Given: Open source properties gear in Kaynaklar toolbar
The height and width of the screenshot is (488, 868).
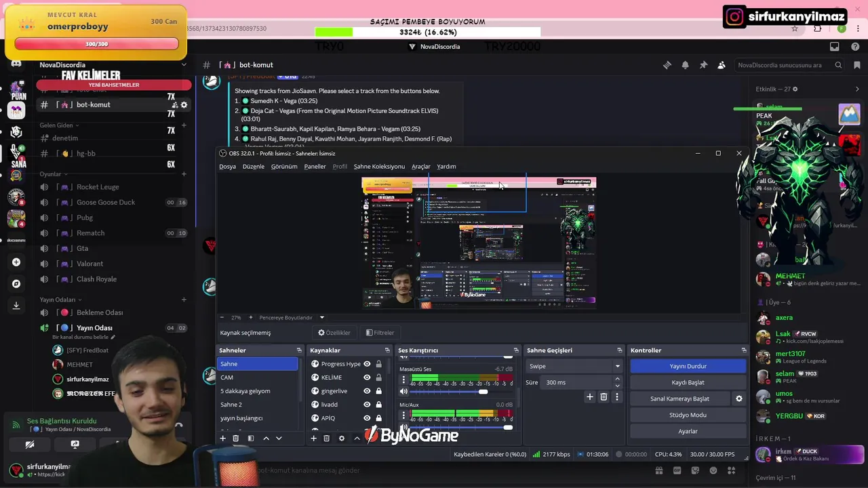Looking at the screenshot, I should pyautogui.click(x=342, y=439).
